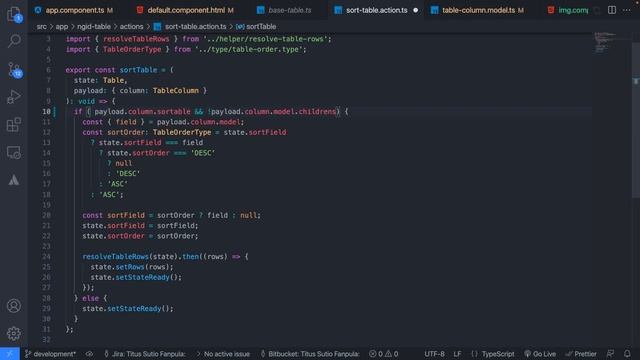The height and width of the screenshot is (360, 640).
Task: Split the editor to the right
Action: [x=611, y=10]
